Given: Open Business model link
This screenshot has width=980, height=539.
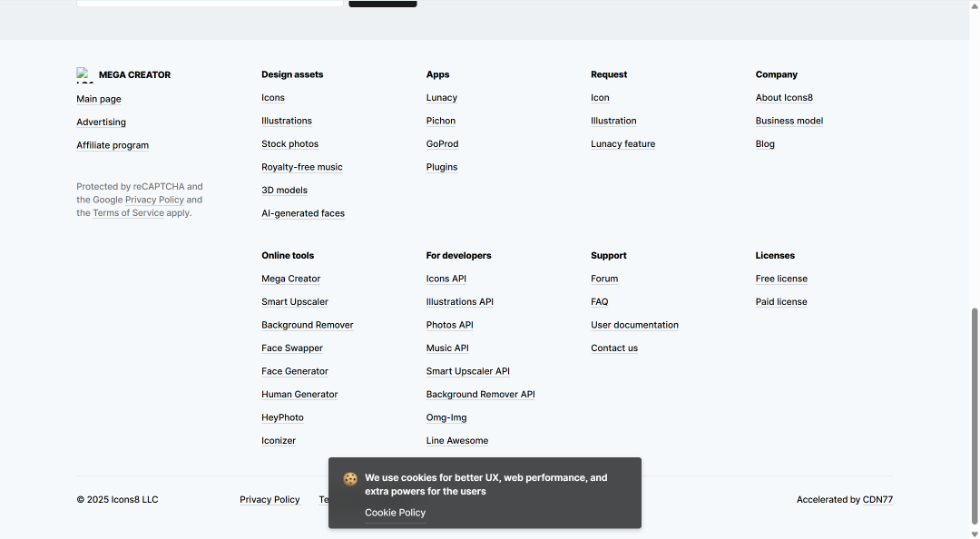Looking at the screenshot, I should click(x=789, y=121).
